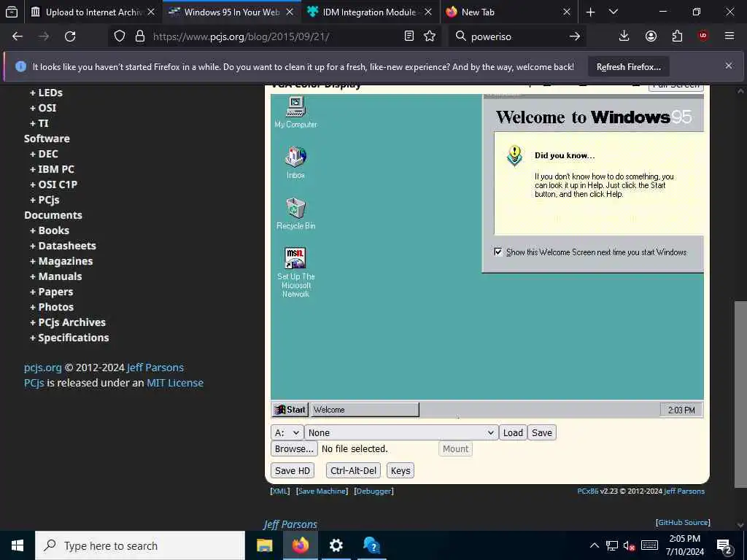Open the MIT License link
The width and height of the screenshot is (747, 560).
[175, 383]
